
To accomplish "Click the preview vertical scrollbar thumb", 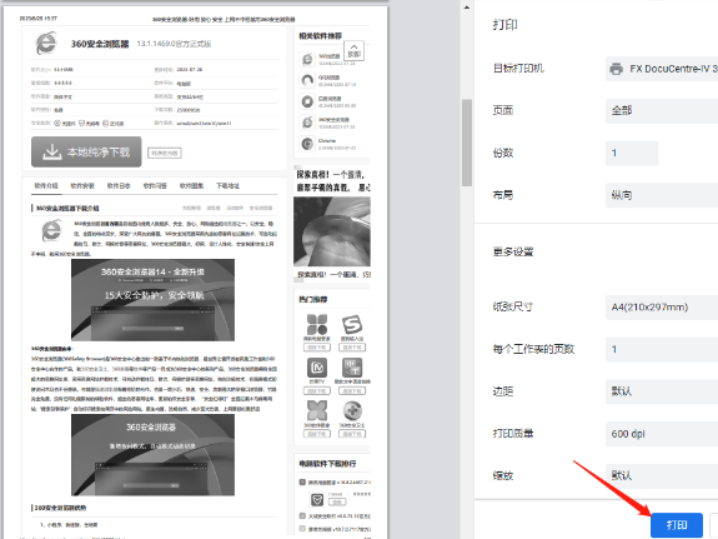I will coord(467,142).
